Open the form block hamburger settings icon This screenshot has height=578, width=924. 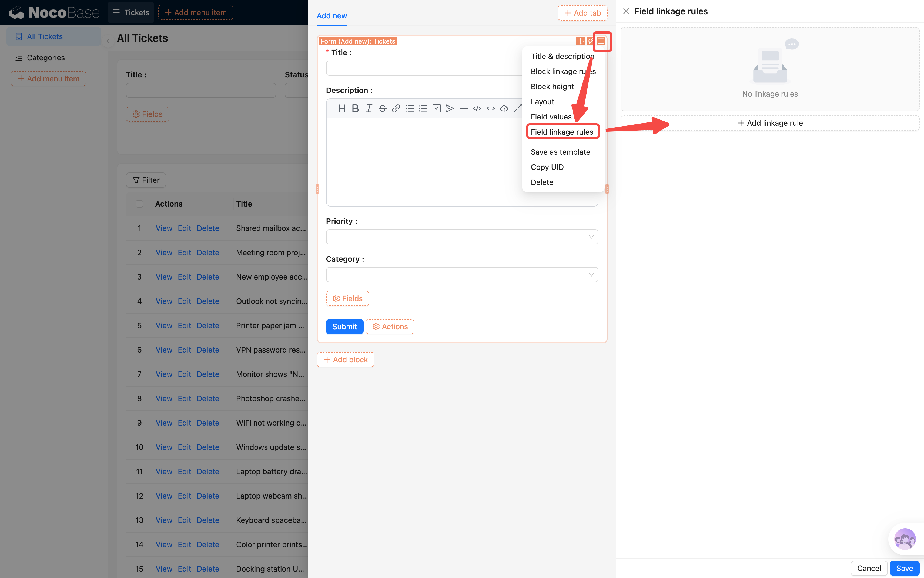tap(601, 41)
